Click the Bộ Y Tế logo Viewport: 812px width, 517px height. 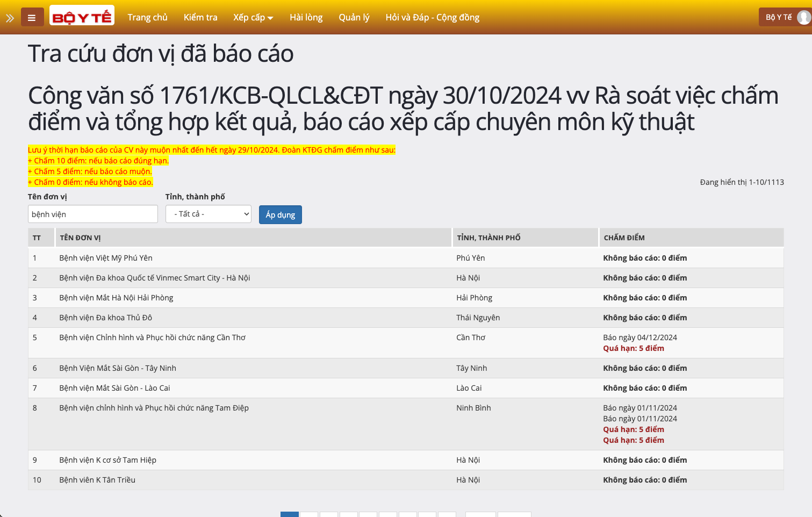(82, 16)
